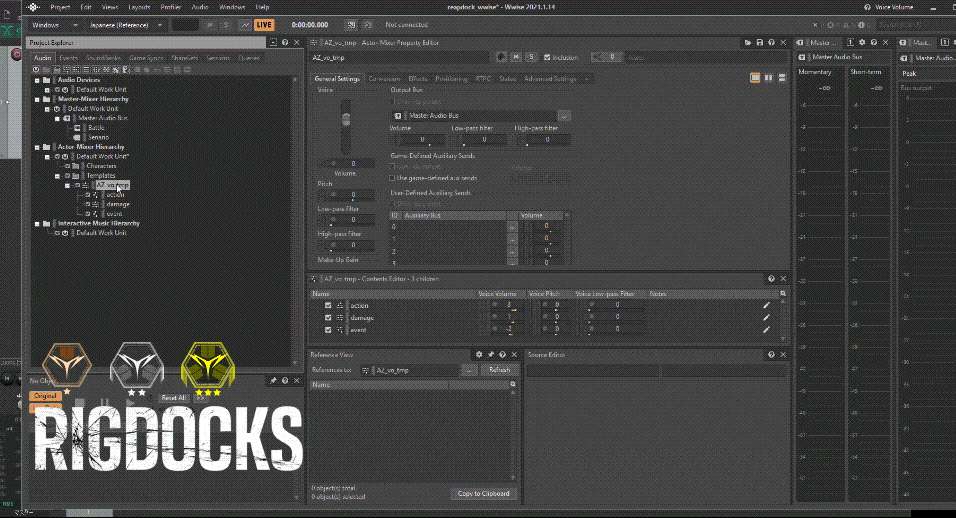Image resolution: width=956 pixels, height=518 pixels.
Task: Pin the Reference View panel
Action: 491,355
